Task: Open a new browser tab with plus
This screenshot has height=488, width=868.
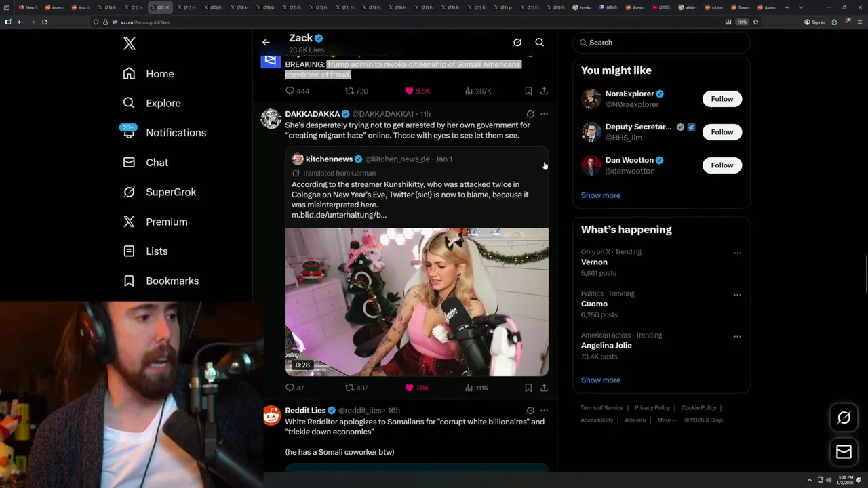Action: [787, 7]
